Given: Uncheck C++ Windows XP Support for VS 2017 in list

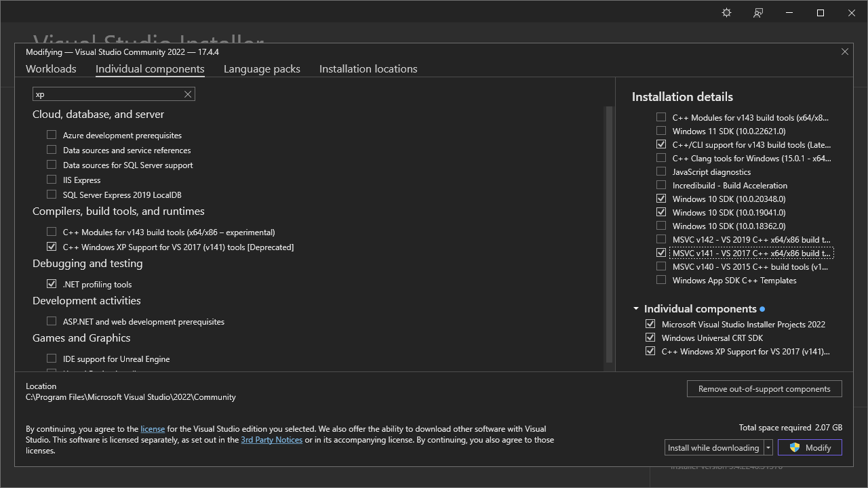Looking at the screenshot, I should tap(52, 247).
